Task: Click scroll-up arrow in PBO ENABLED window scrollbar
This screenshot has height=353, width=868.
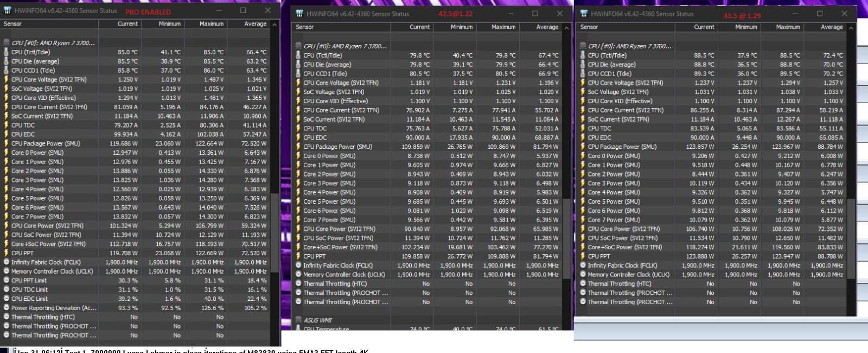Action: tap(275, 24)
